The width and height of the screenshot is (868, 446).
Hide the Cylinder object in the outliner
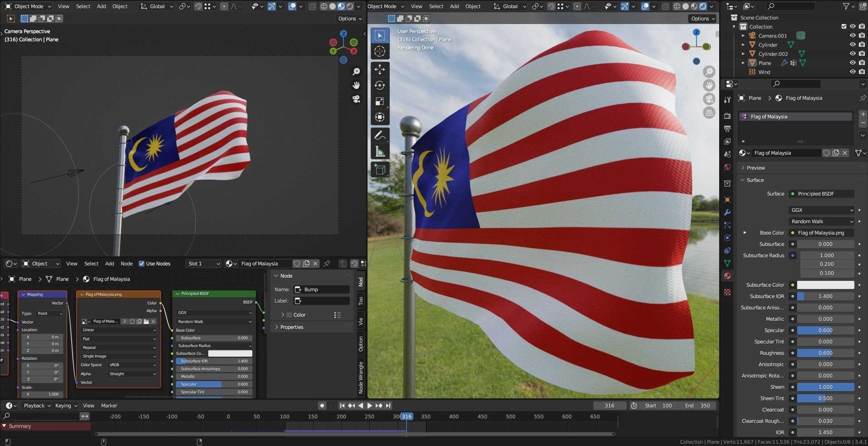click(x=853, y=44)
